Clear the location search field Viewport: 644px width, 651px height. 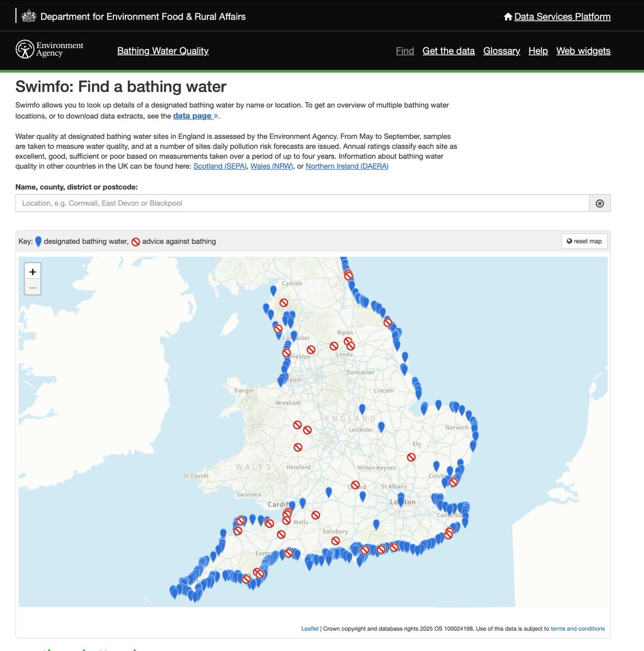pyautogui.click(x=600, y=203)
